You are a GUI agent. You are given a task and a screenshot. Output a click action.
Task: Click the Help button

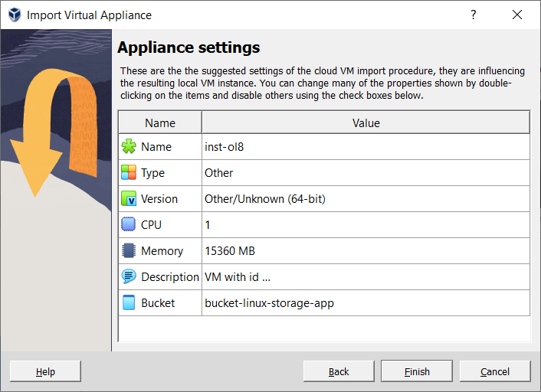tap(45, 371)
